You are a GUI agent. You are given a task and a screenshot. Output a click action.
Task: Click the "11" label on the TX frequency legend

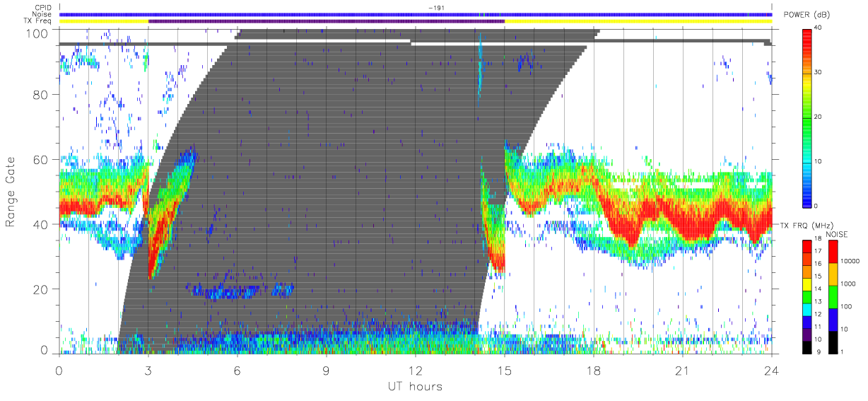pyautogui.click(x=819, y=327)
